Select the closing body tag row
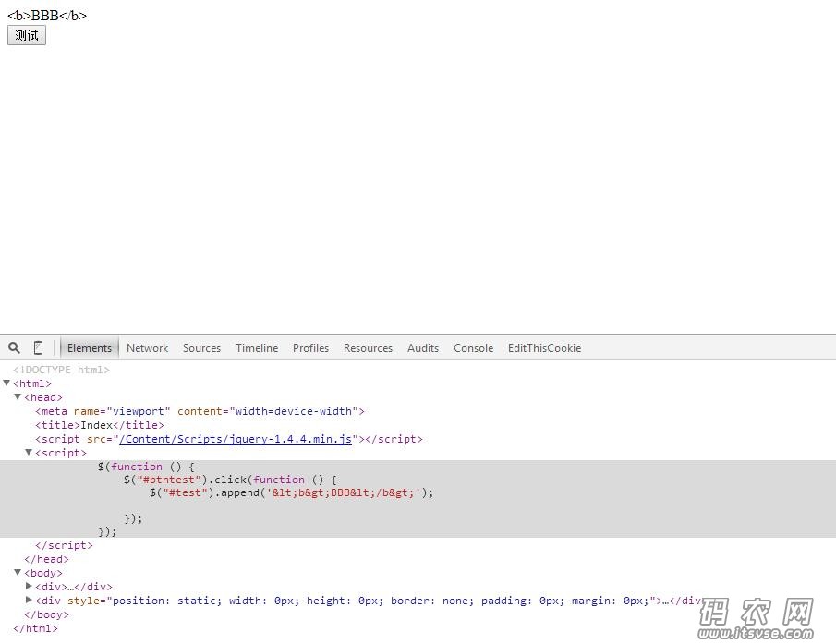The image size is (836, 644). [x=46, y=614]
